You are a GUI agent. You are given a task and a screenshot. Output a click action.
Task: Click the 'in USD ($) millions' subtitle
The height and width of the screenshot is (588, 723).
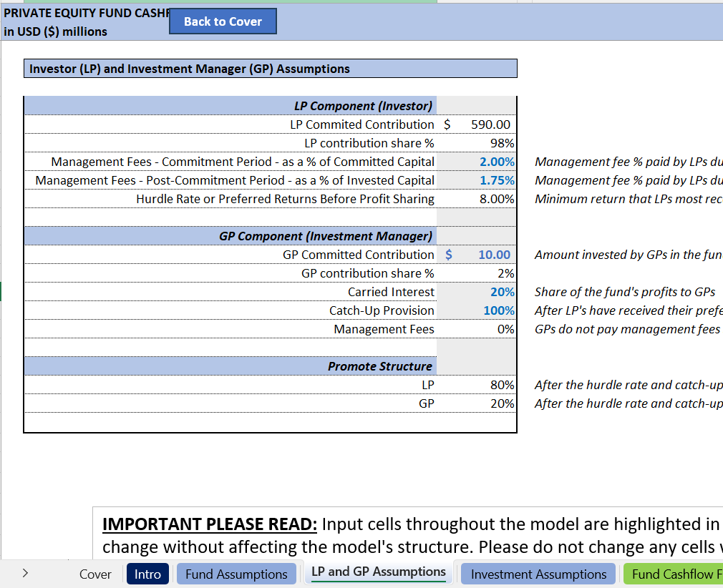click(x=55, y=31)
